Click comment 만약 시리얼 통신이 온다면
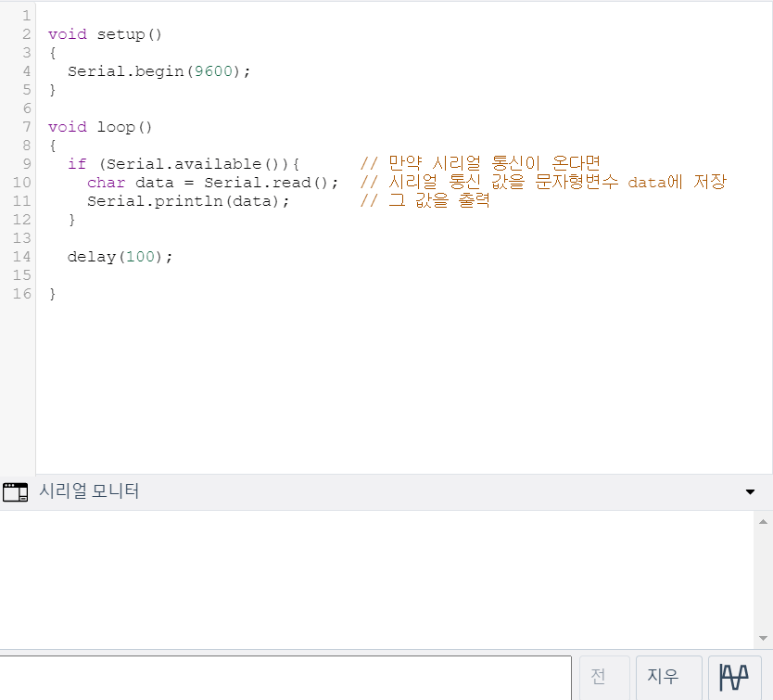The width and height of the screenshot is (773, 700). tap(480, 163)
